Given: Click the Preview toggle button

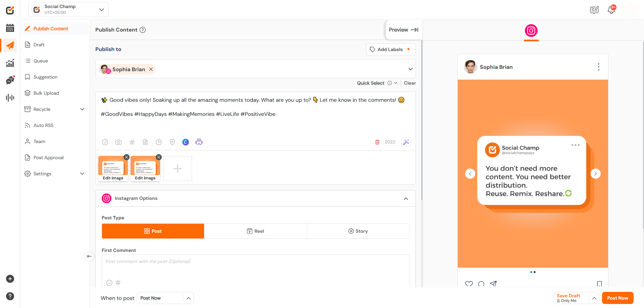Looking at the screenshot, I should (x=403, y=30).
